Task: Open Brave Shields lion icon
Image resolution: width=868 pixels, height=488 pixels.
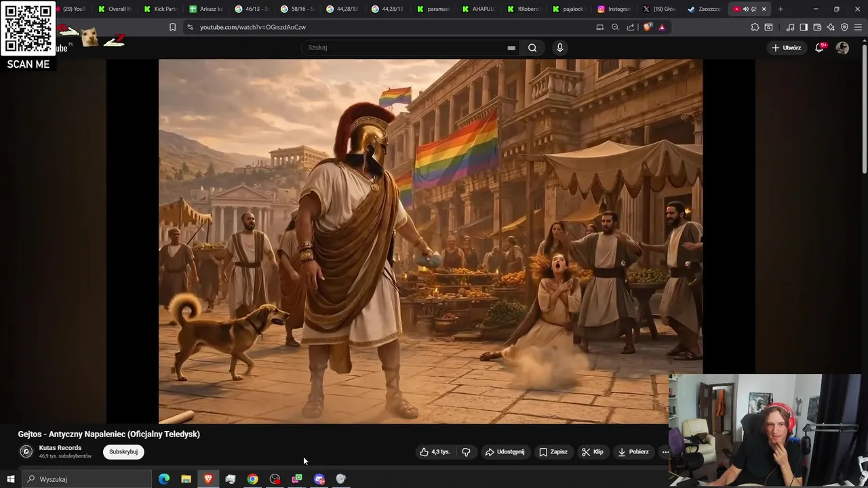Action: pos(647,27)
